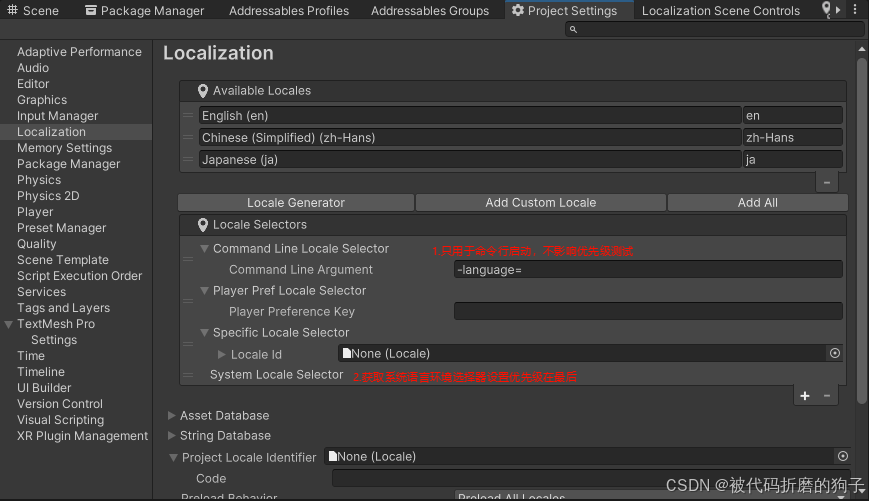This screenshot has height=501, width=869.
Task: Open the Addressables Profiles tab
Action: coord(289,11)
